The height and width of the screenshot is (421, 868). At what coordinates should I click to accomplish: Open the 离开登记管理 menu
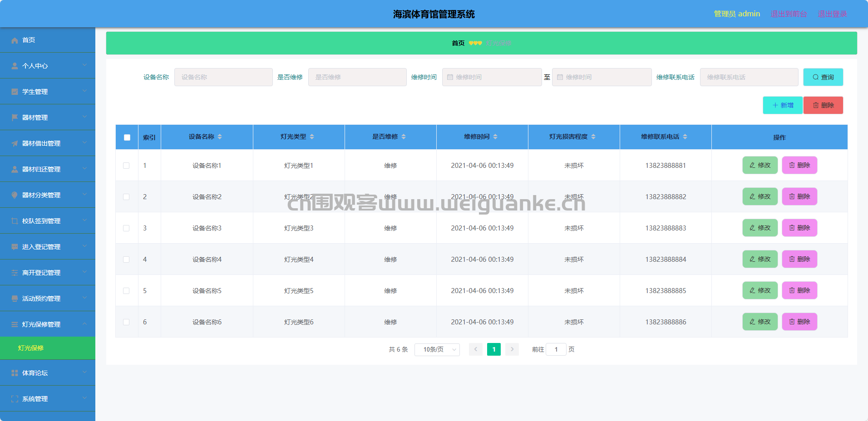pyautogui.click(x=48, y=273)
